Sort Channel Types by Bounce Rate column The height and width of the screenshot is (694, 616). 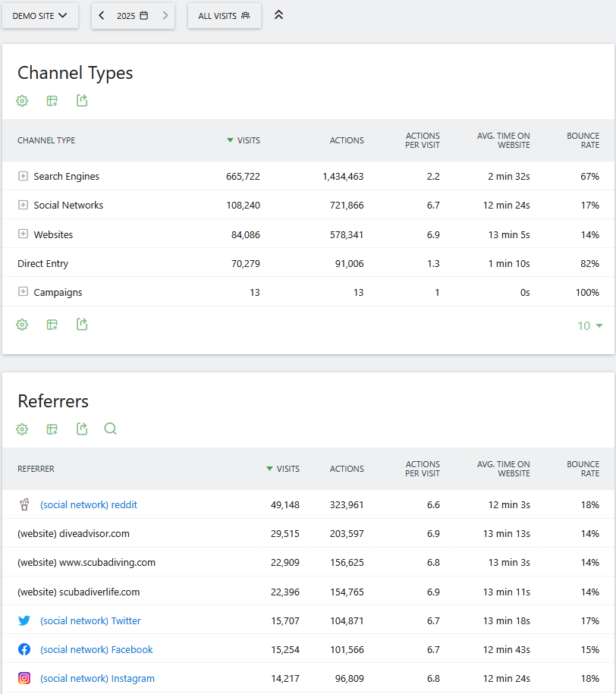click(x=583, y=140)
